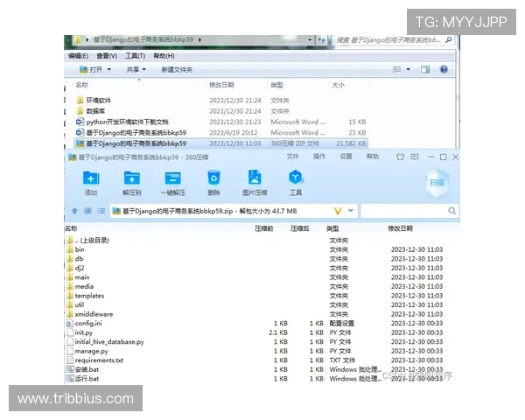This screenshot has width=525, height=420.
Task: Sort by 修改日期 column in Explorer
Action: coord(221,85)
